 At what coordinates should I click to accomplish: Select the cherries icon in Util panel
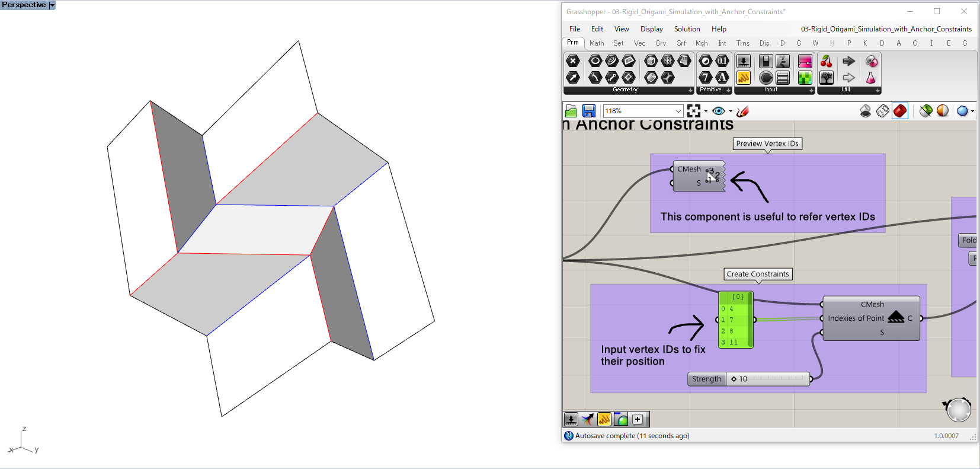pos(827,60)
